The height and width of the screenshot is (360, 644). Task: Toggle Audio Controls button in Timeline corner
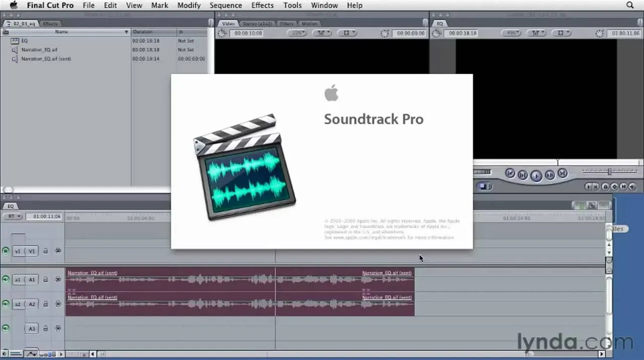pos(5,354)
